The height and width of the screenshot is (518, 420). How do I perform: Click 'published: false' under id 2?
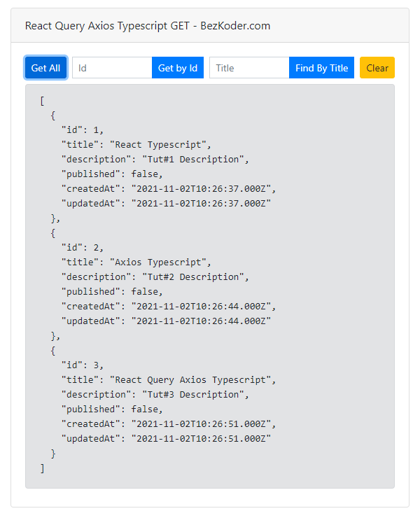[x=112, y=292]
